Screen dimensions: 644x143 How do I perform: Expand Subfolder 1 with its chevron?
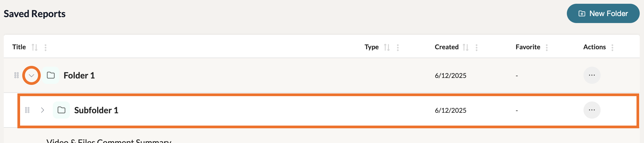click(42, 110)
